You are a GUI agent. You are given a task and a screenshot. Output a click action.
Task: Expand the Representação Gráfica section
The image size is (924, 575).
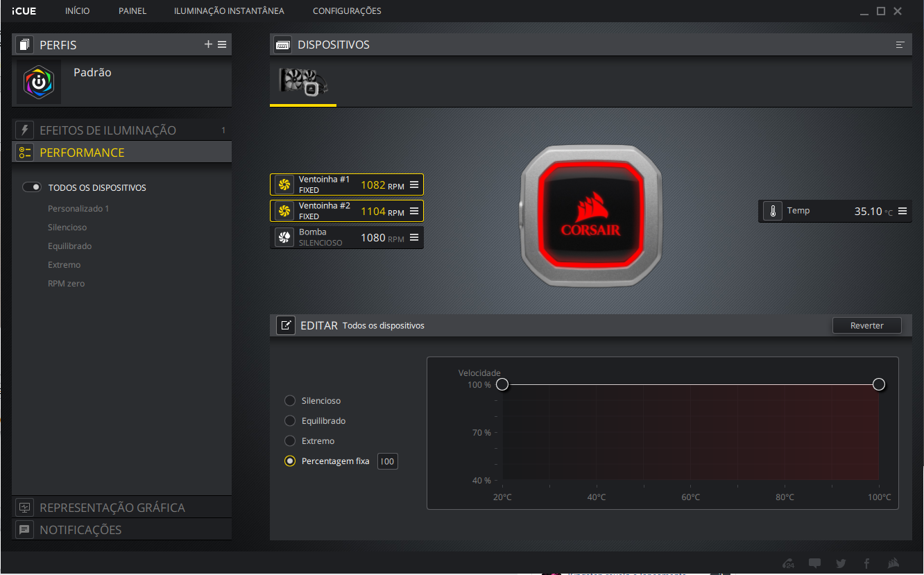click(122, 507)
